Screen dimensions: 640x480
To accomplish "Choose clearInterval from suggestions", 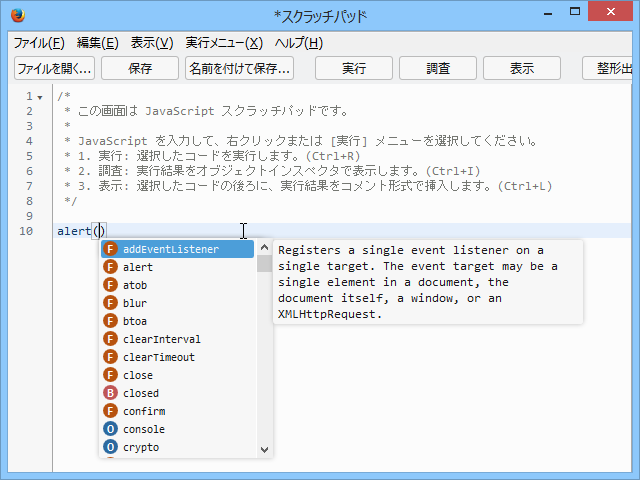I will pos(178,339).
